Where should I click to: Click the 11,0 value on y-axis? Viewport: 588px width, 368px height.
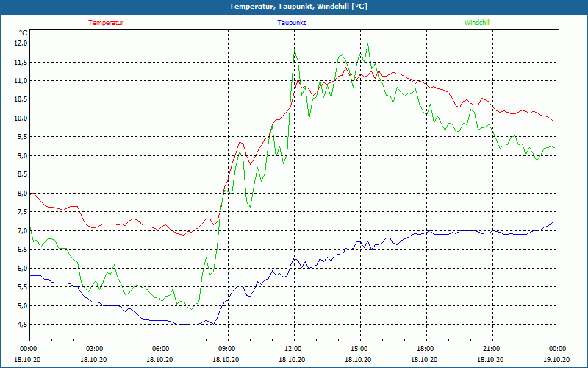click(20, 81)
